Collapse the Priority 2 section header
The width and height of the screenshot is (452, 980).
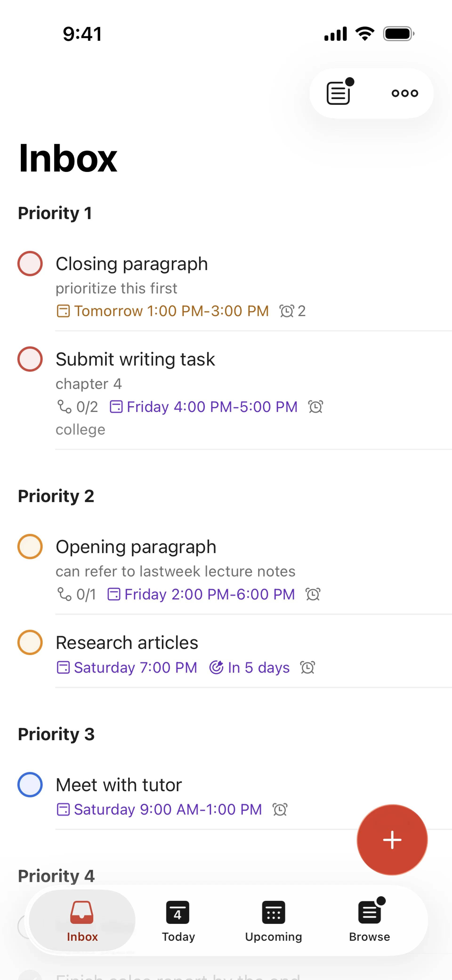tap(56, 496)
